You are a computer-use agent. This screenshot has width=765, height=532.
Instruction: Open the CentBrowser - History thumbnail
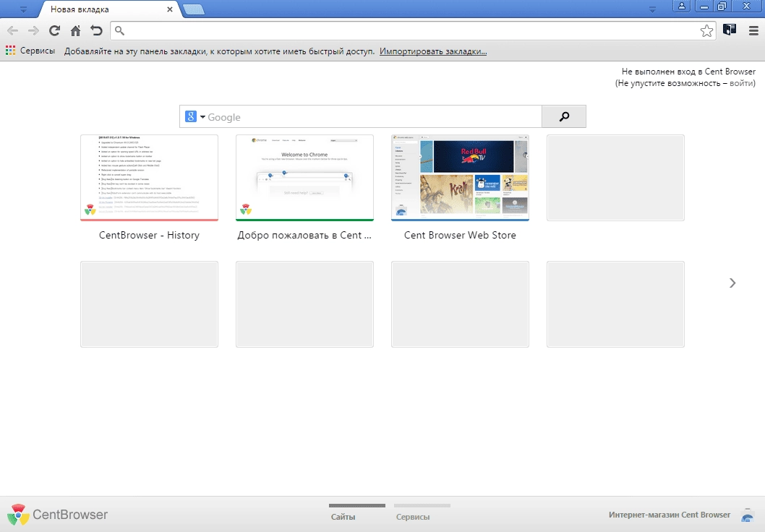click(x=149, y=178)
